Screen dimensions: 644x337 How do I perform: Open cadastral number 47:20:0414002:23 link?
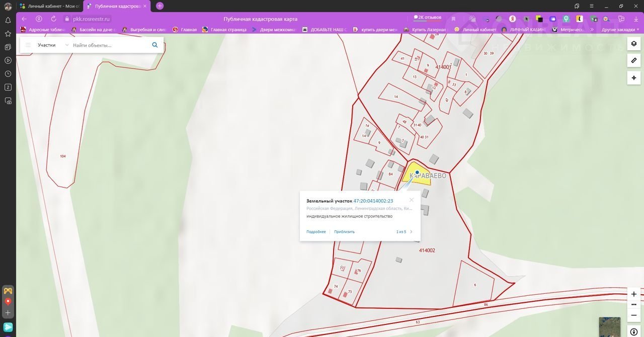[x=373, y=201]
